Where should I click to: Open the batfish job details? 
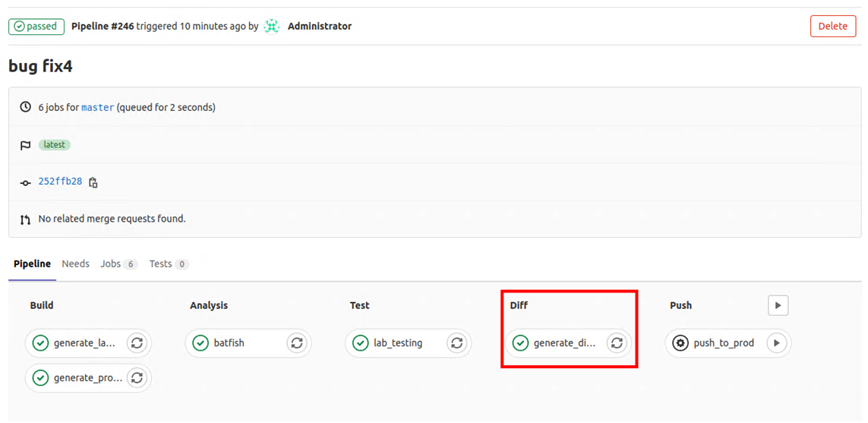coord(228,343)
